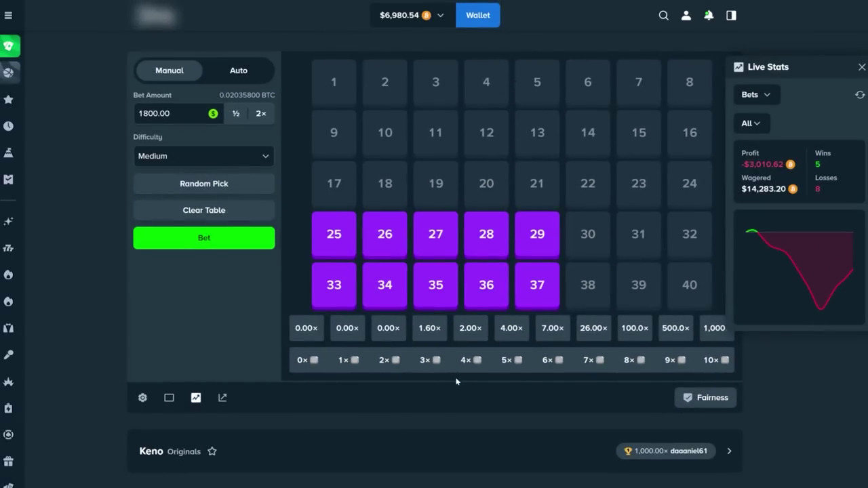
Task: Refresh the Live Stats panel
Action: pos(860,95)
